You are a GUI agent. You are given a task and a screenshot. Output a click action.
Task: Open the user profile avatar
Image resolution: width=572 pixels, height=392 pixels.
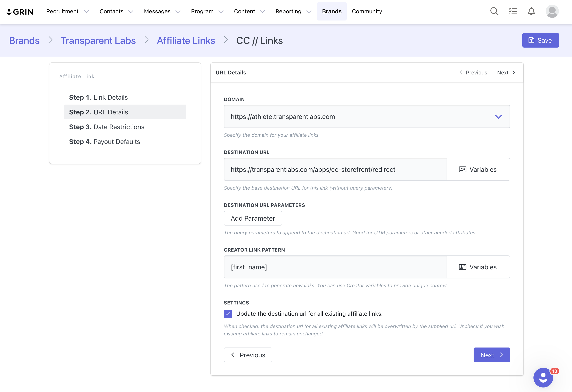pyautogui.click(x=552, y=11)
